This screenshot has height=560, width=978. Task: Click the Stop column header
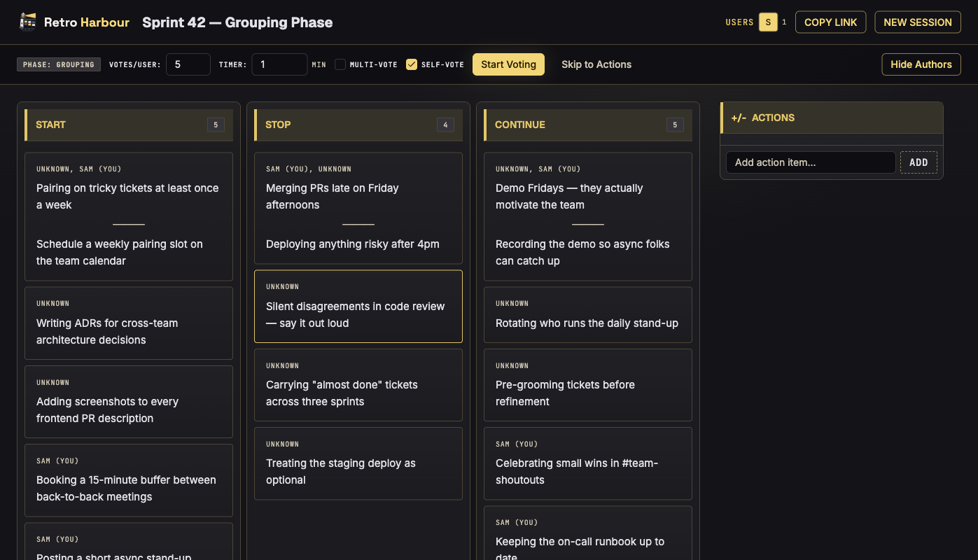tap(358, 125)
